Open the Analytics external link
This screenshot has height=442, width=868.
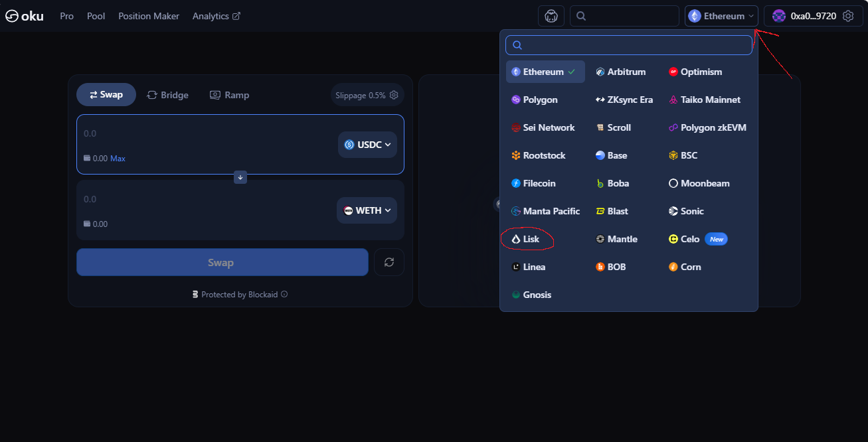(x=217, y=16)
